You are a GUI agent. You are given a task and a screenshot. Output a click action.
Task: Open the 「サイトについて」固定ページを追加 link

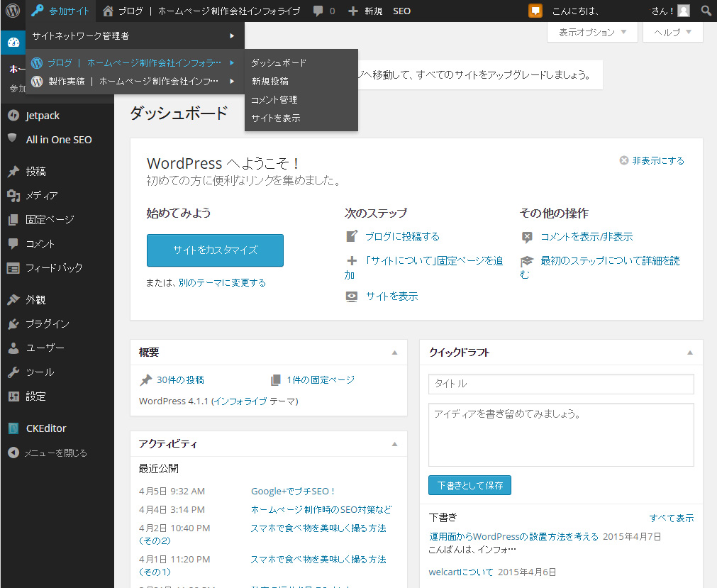point(434,260)
